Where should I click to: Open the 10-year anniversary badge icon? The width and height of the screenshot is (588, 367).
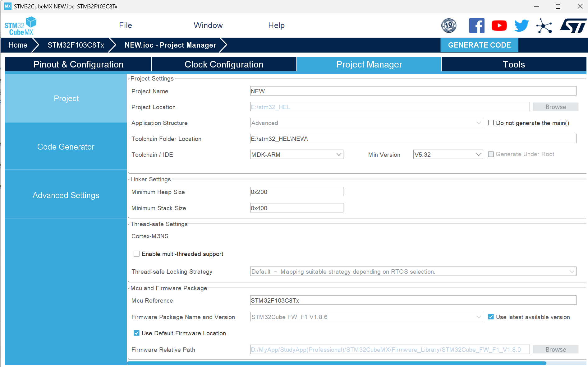point(449,26)
